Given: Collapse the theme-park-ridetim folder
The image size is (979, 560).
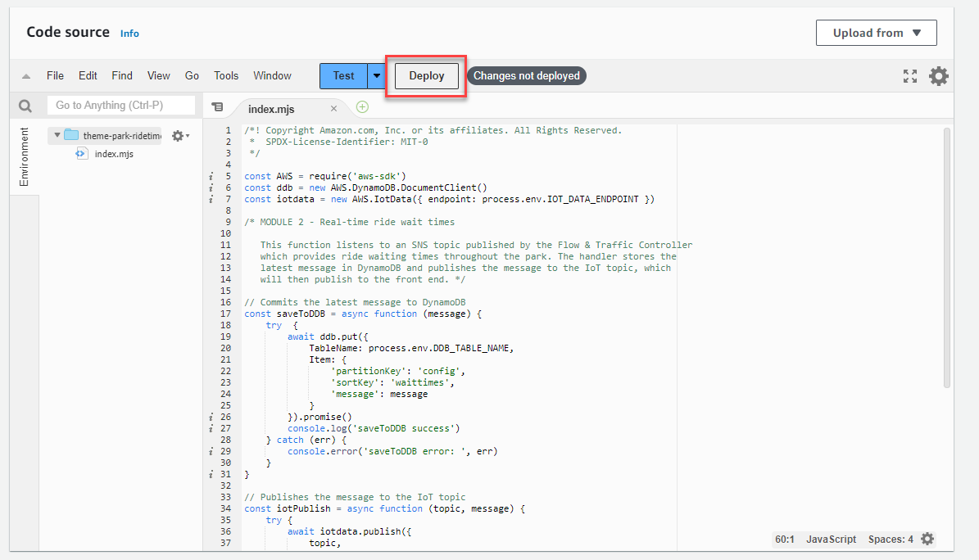Looking at the screenshot, I should (x=57, y=135).
